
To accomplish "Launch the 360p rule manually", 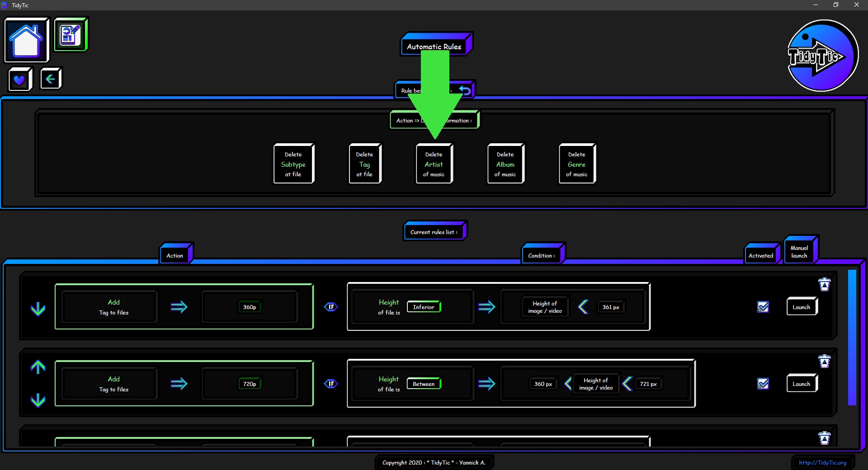I will tap(801, 307).
